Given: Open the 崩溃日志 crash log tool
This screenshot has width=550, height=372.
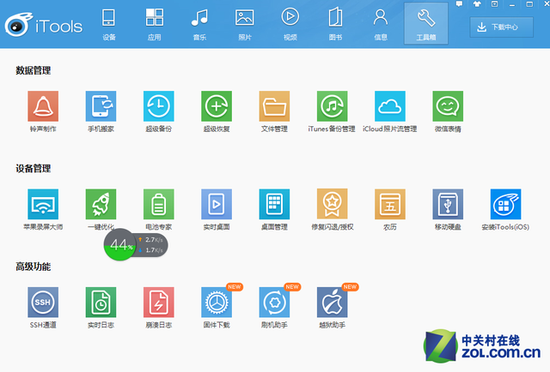Looking at the screenshot, I should coord(159,302).
